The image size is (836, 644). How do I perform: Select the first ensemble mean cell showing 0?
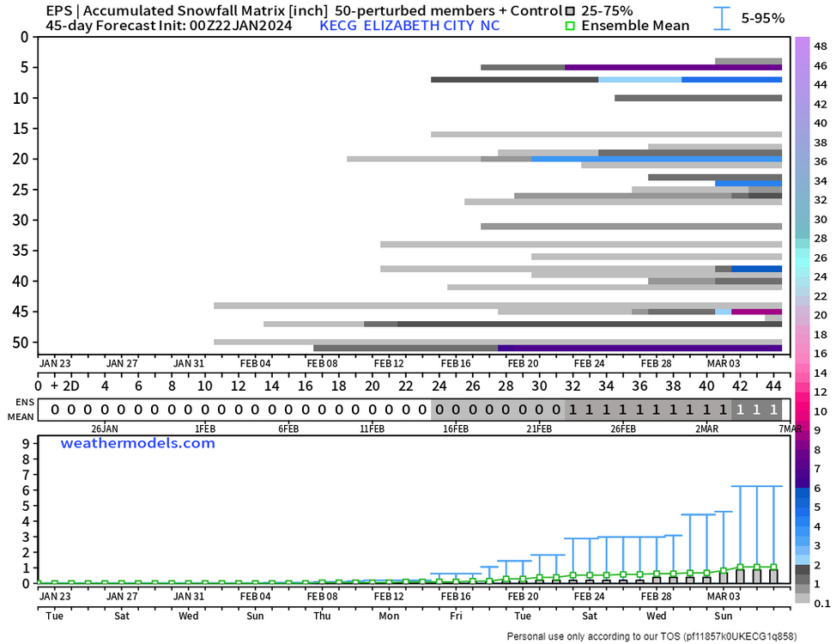(56, 410)
